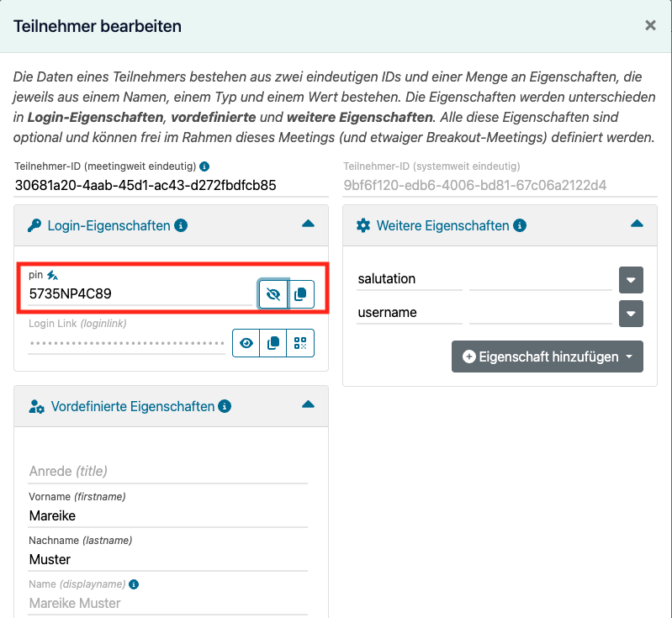Image resolution: width=672 pixels, height=618 pixels.
Task: Click info icon next to meetingweit Teilnehmer-ID
Action: tap(205, 166)
